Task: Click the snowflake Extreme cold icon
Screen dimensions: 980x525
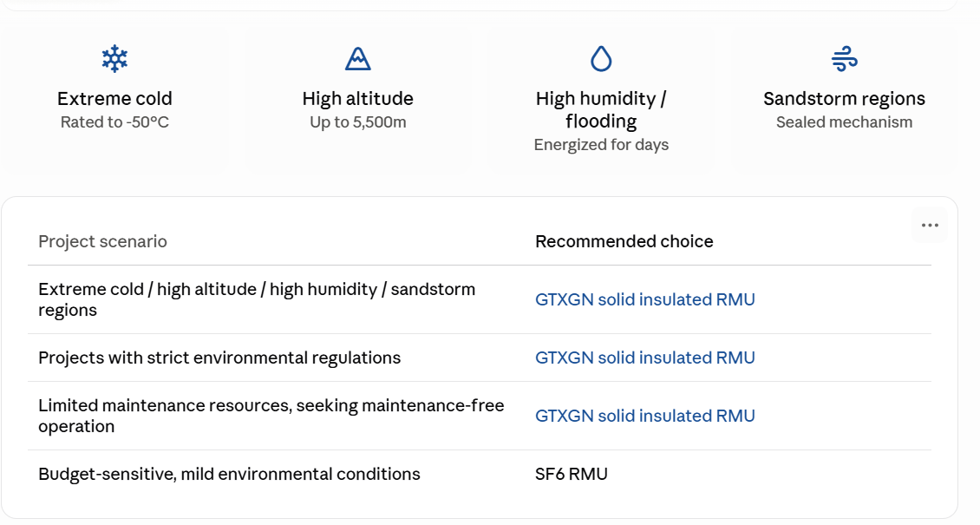Action: [114, 59]
